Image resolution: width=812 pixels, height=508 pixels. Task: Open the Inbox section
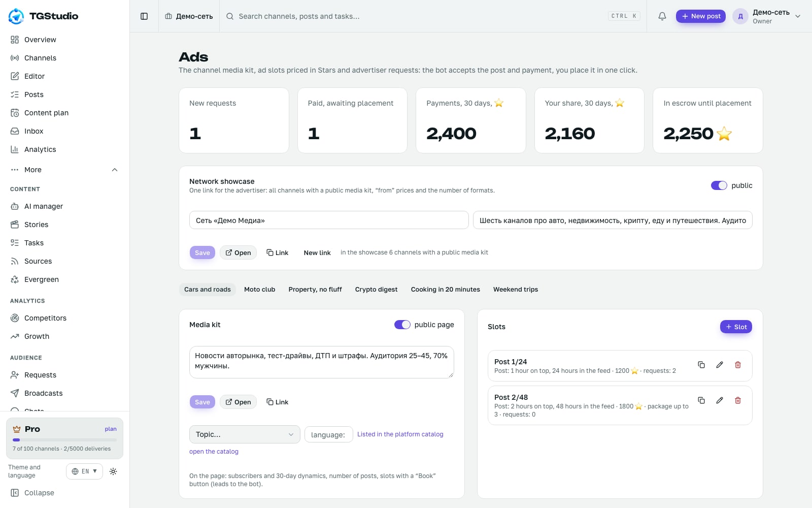pos(65,131)
